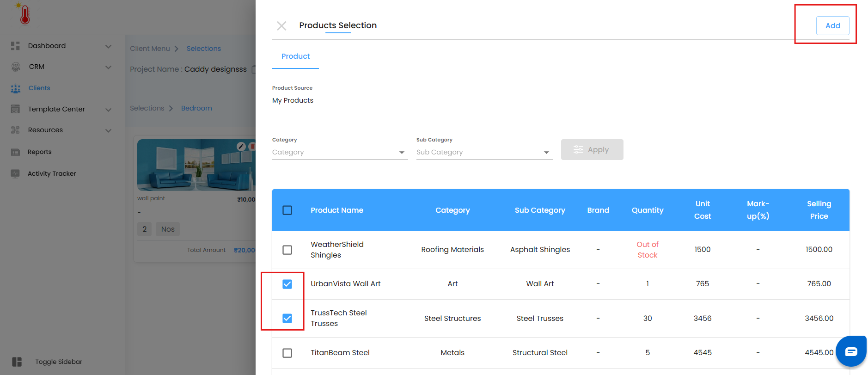Open the Sub Category dropdown
Image resolution: width=868 pixels, height=375 pixels.
(x=484, y=152)
